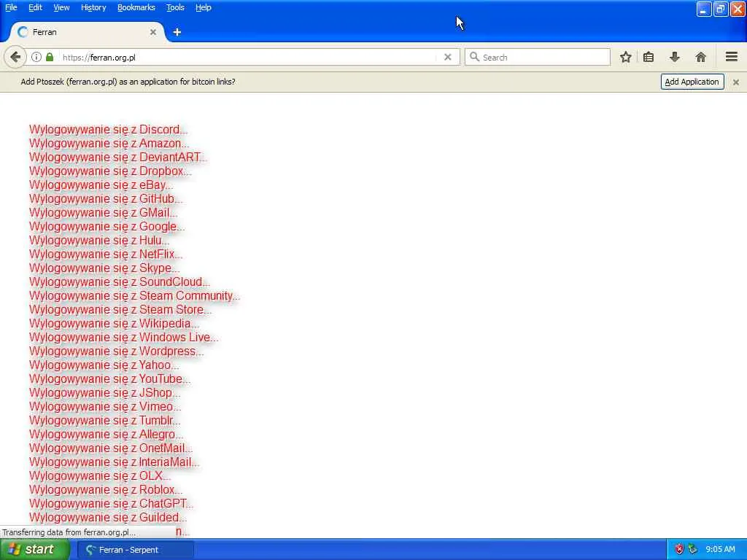Click the taskbar clock 9:05 AM

click(720, 549)
